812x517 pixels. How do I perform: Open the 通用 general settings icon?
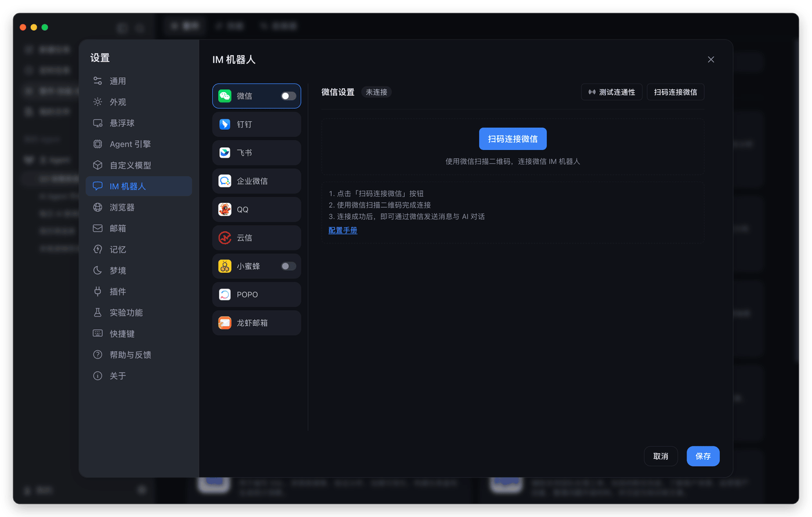pos(97,81)
